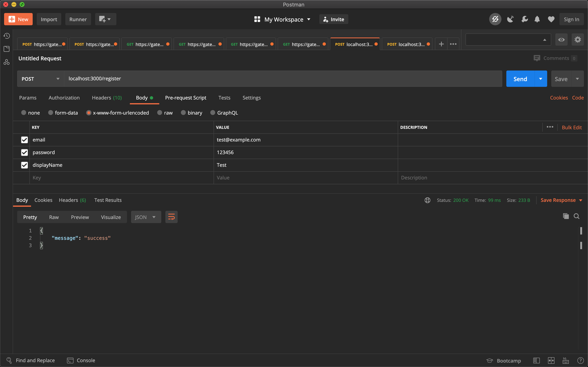
Task: Toggle response line wrap
Action: coord(171,217)
